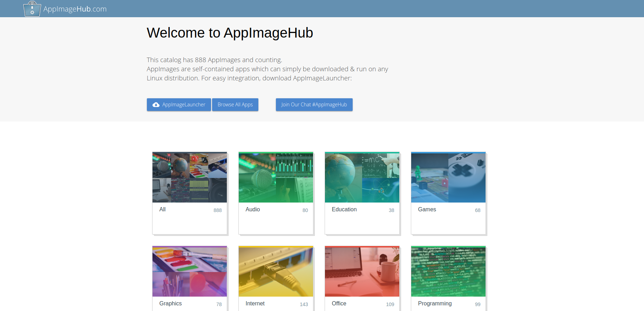Join Our Chat #AppImageHub button
This screenshot has width=644, height=311.
pos(314,105)
